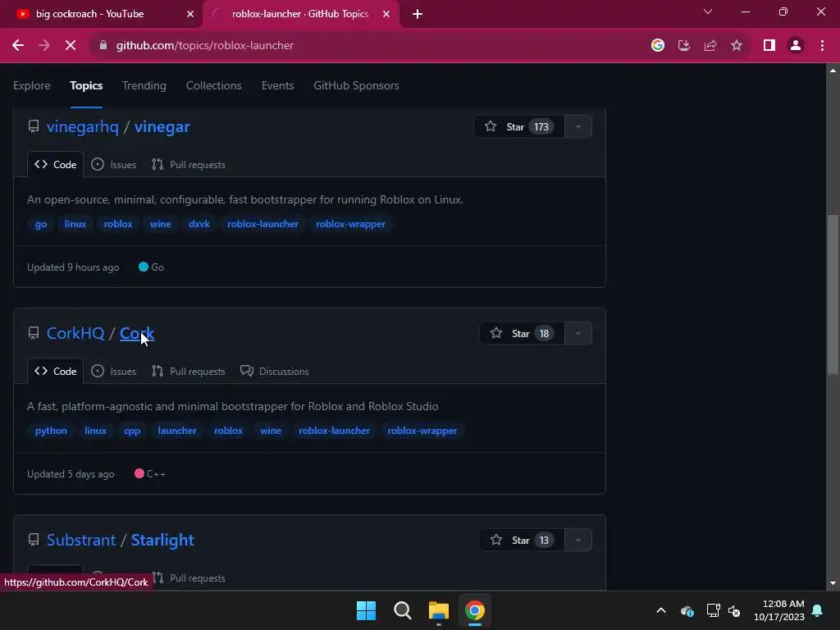Close the big cockroach YouTube tab
Screen dimensions: 840x630
tap(190, 14)
